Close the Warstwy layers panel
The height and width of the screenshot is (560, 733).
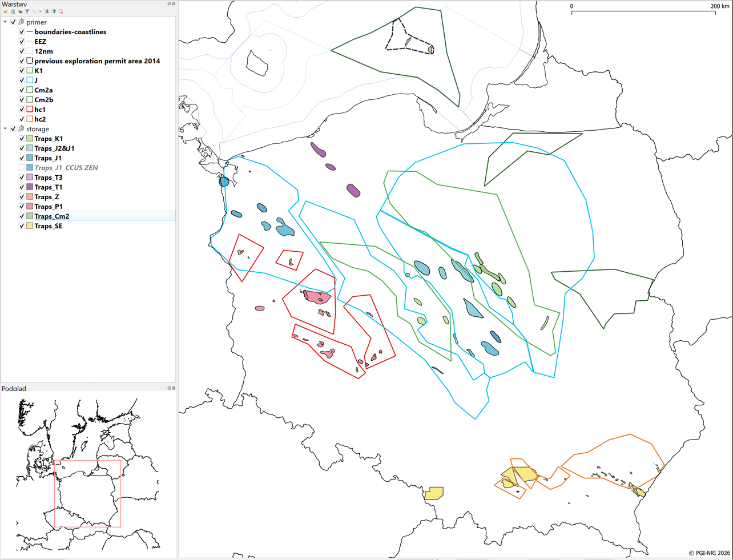tap(174, 3)
